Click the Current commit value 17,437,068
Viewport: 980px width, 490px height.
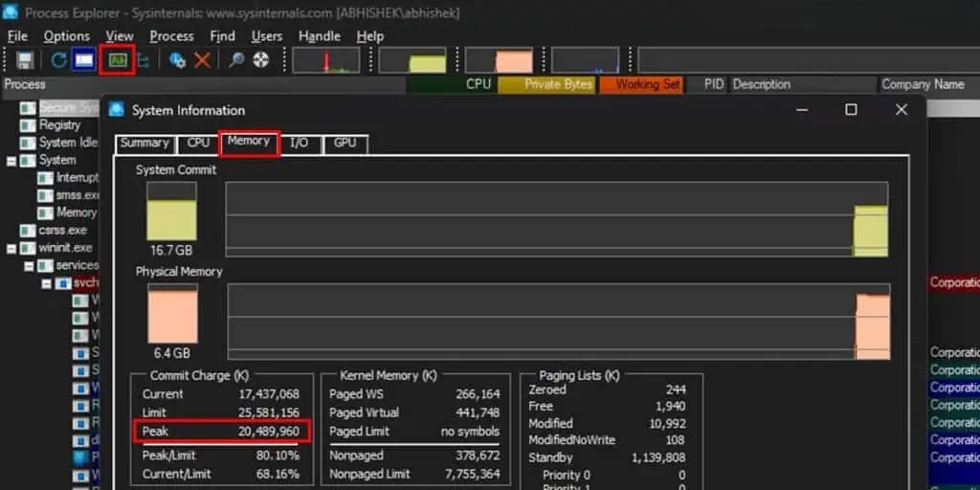(269, 394)
